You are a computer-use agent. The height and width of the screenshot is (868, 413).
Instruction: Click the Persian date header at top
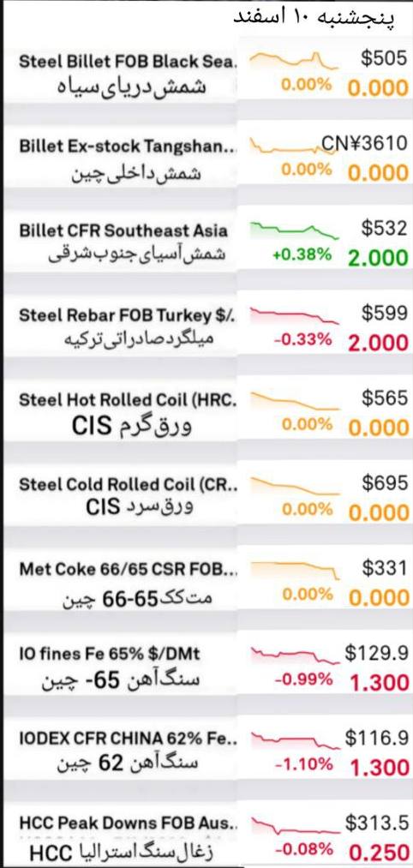314,16
